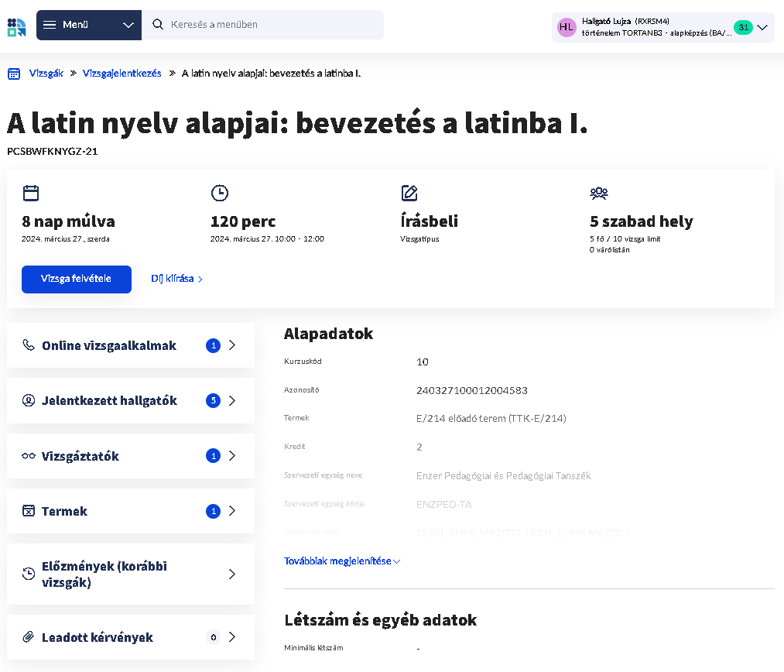The image size is (784, 672).
Task: Expand the Menü dropdown arrow
Action: click(x=128, y=25)
